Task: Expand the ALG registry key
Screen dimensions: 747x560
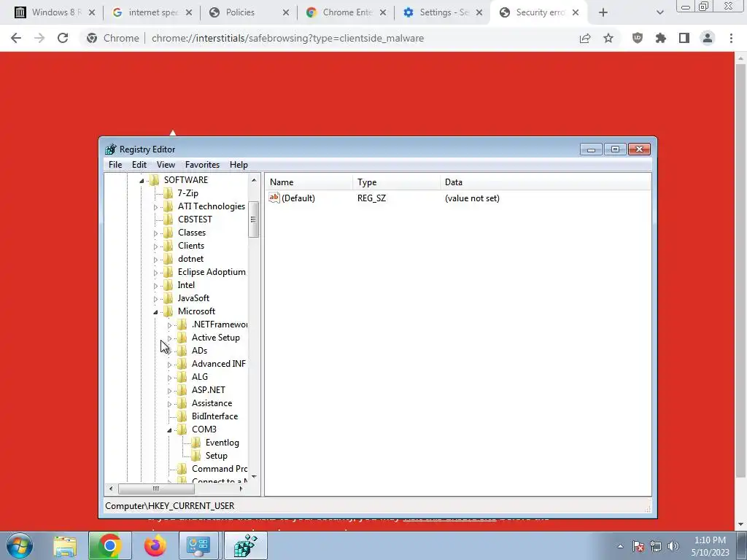Action: coord(169,378)
